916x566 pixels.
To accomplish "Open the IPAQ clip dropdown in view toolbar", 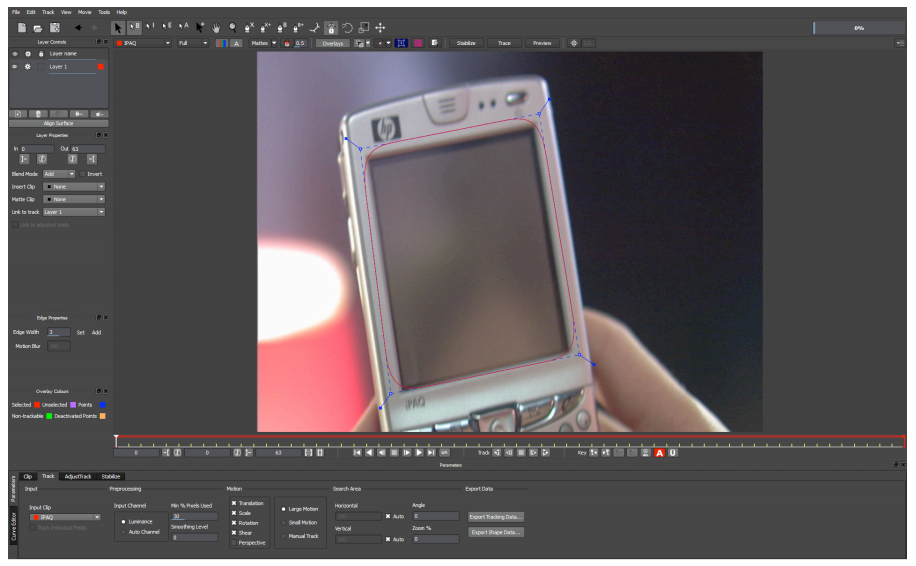I will tap(143, 43).
